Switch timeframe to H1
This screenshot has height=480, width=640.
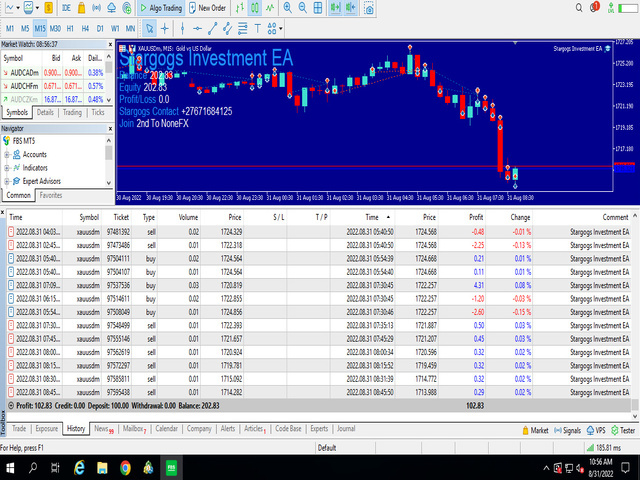(70, 28)
